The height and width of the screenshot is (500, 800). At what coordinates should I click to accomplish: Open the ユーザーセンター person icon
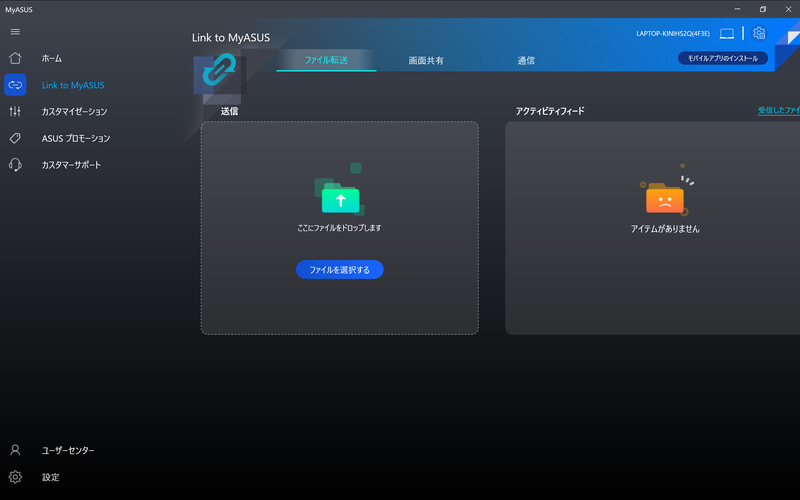(15, 450)
